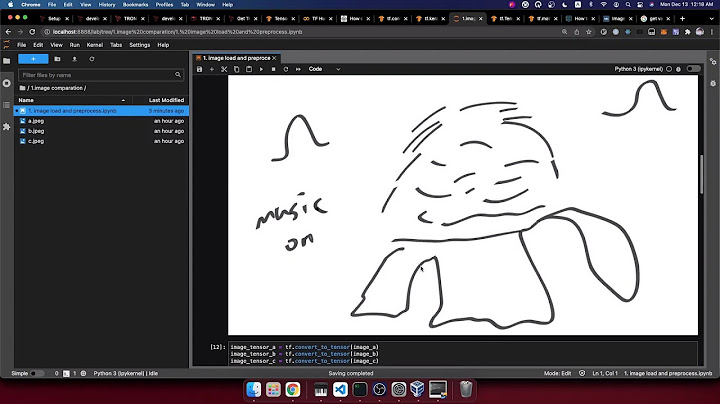Screen dimensions: 720x404
Task: Open a new Chrome tab with plus button
Action: point(682,18)
